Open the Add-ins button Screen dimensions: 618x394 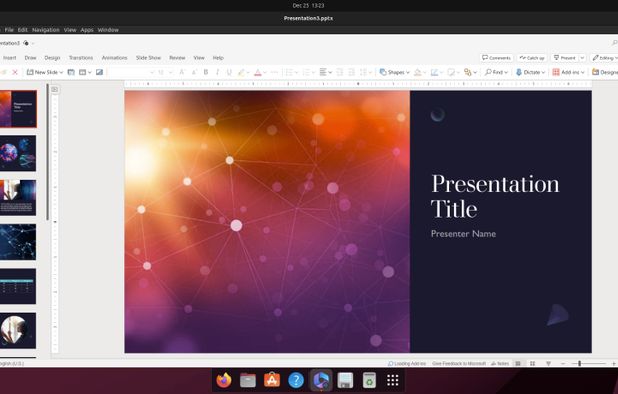(x=568, y=72)
